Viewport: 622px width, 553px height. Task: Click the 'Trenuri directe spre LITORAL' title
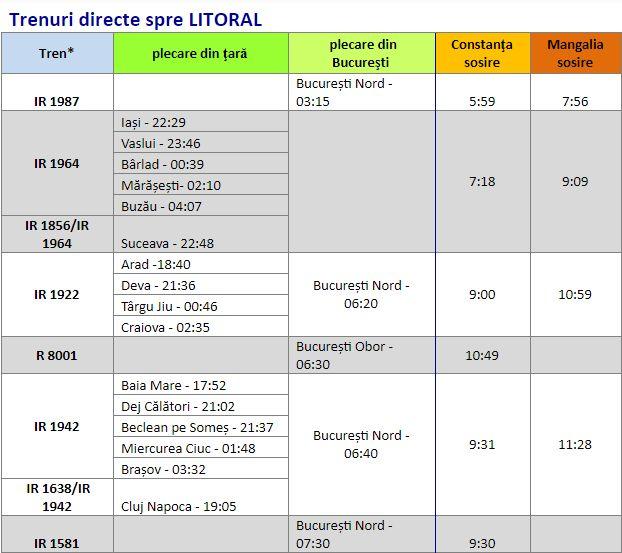pyautogui.click(x=136, y=18)
